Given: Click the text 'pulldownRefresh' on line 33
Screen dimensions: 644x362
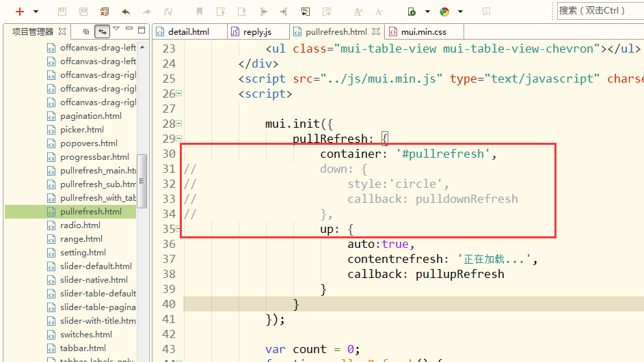Looking at the screenshot, I should pos(466,199).
